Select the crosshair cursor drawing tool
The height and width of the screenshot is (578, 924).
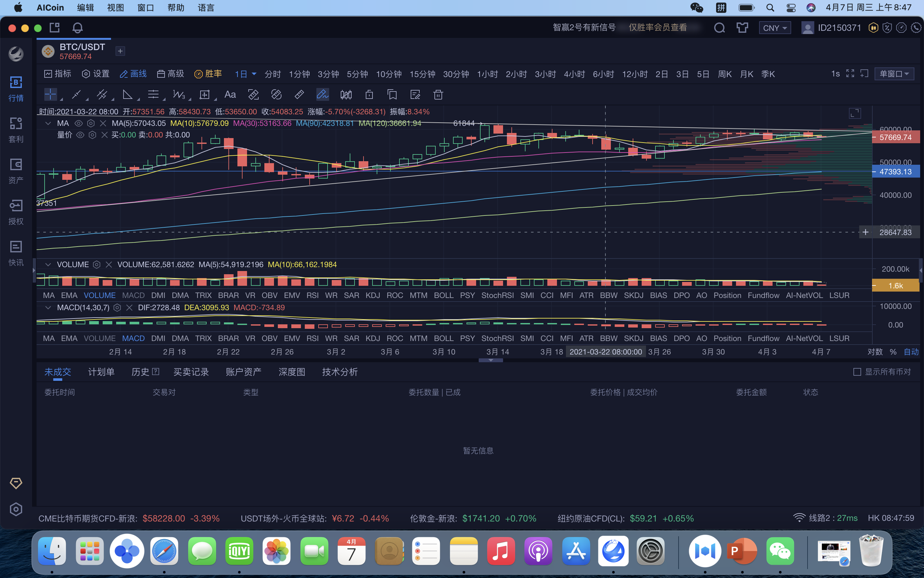point(50,94)
